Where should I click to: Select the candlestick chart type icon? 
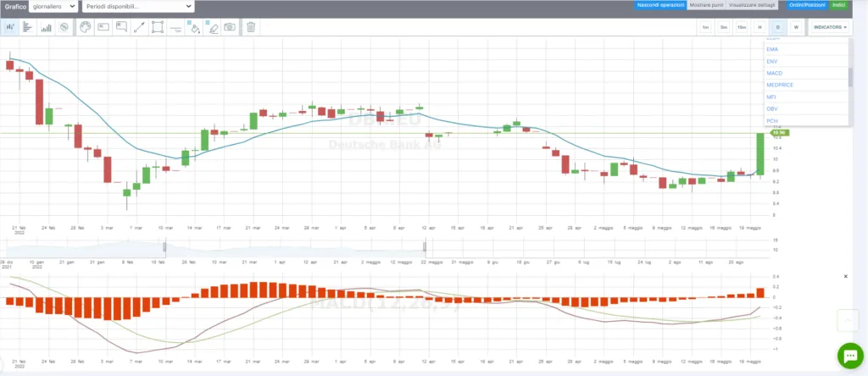10,27
